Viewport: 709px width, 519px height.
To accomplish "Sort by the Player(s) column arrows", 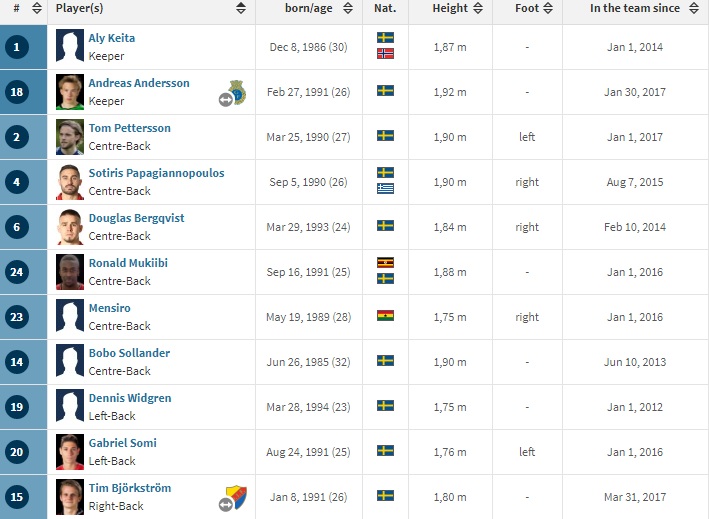I will coord(241,8).
